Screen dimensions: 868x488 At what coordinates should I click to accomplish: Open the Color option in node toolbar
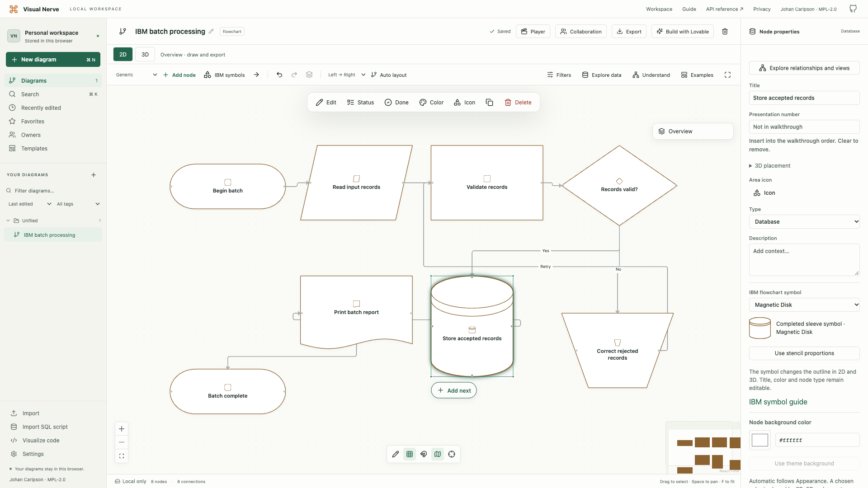[431, 103]
